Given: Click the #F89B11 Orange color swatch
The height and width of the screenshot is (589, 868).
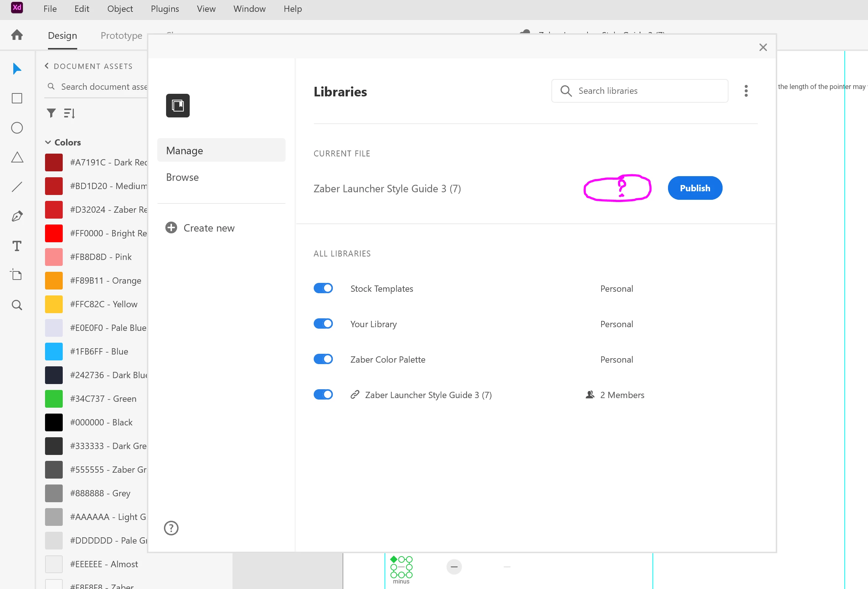Looking at the screenshot, I should (54, 281).
